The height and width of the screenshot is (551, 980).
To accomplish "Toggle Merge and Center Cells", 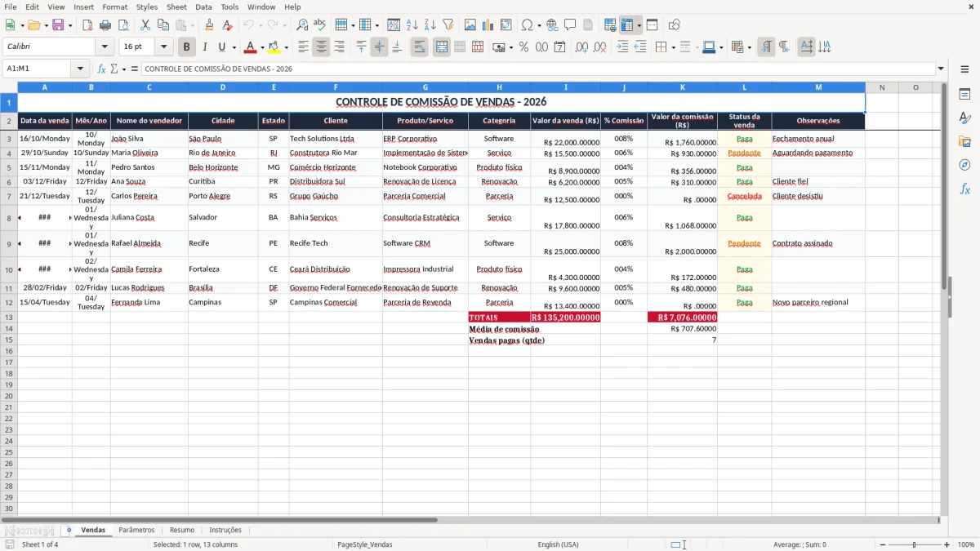I will click(x=442, y=47).
